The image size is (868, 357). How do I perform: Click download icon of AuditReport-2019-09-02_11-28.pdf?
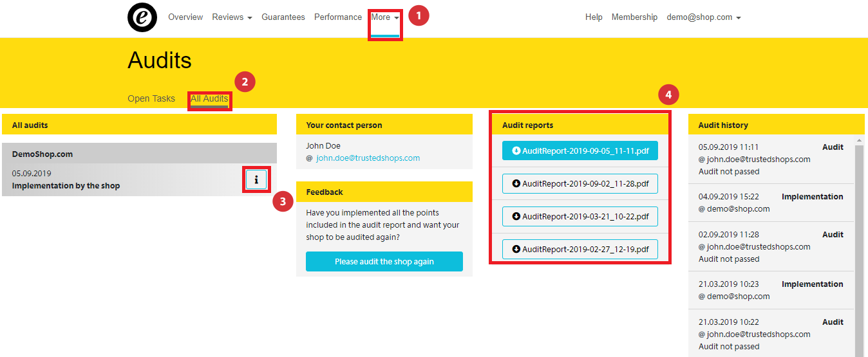[x=516, y=183]
